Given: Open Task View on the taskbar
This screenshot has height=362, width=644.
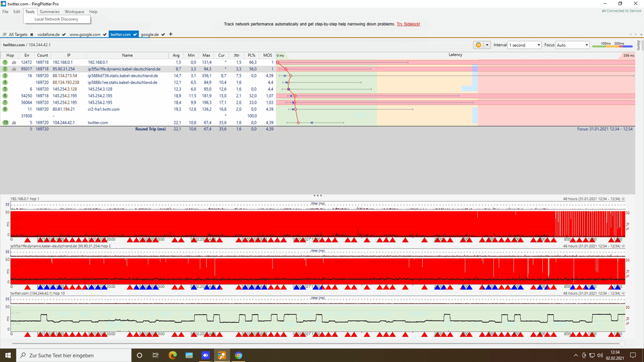Looking at the screenshot, I should [x=155, y=356].
